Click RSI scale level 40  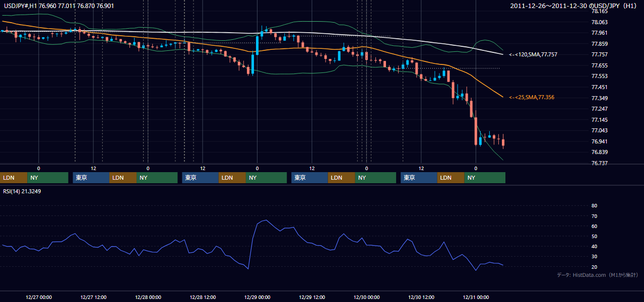point(594,247)
